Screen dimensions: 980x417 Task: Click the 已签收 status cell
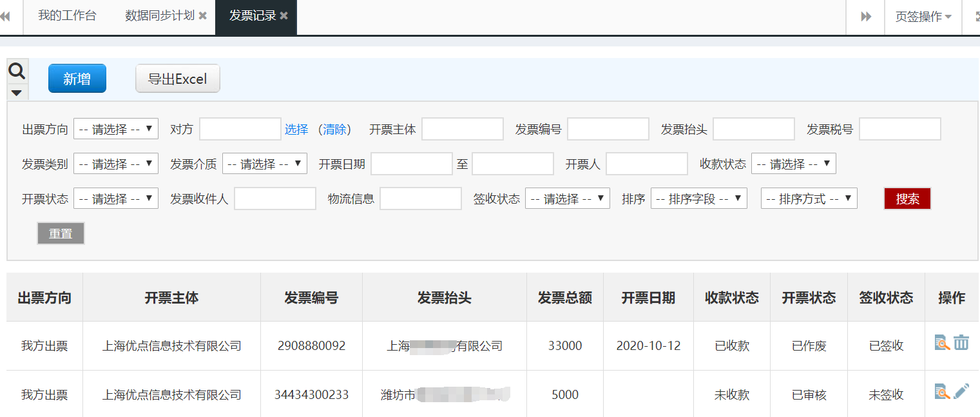coord(887,345)
